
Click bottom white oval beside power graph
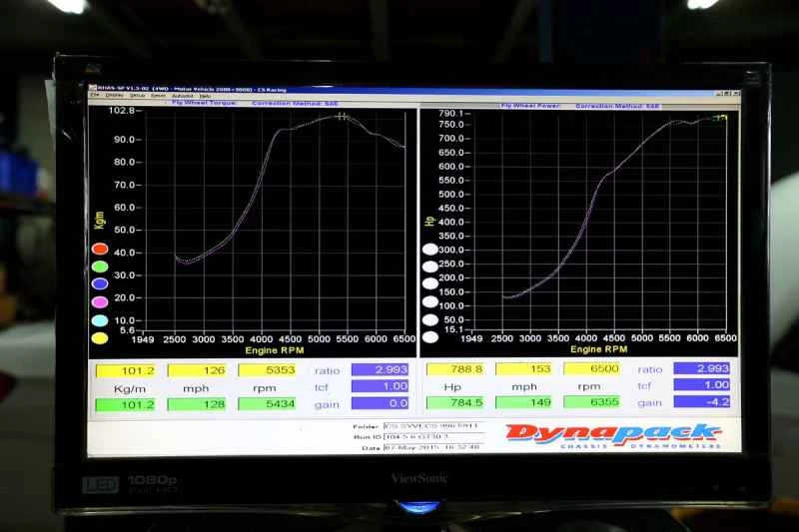pyautogui.click(x=430, y=336)
